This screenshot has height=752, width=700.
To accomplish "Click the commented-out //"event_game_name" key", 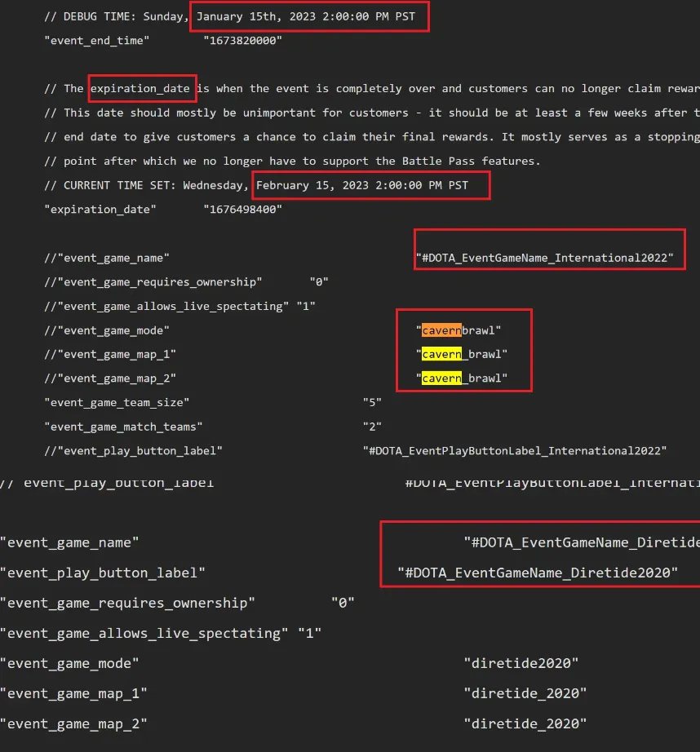I will coord(107,258).
